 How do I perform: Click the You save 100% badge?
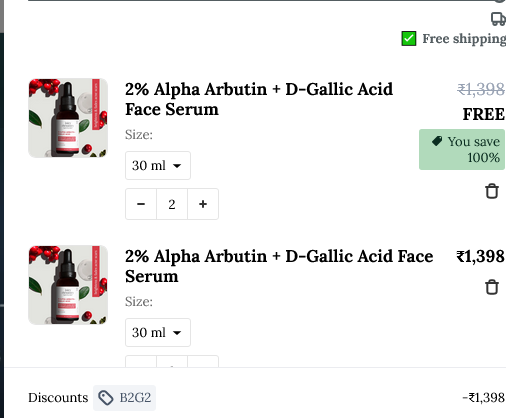click(x=462, y=149)
